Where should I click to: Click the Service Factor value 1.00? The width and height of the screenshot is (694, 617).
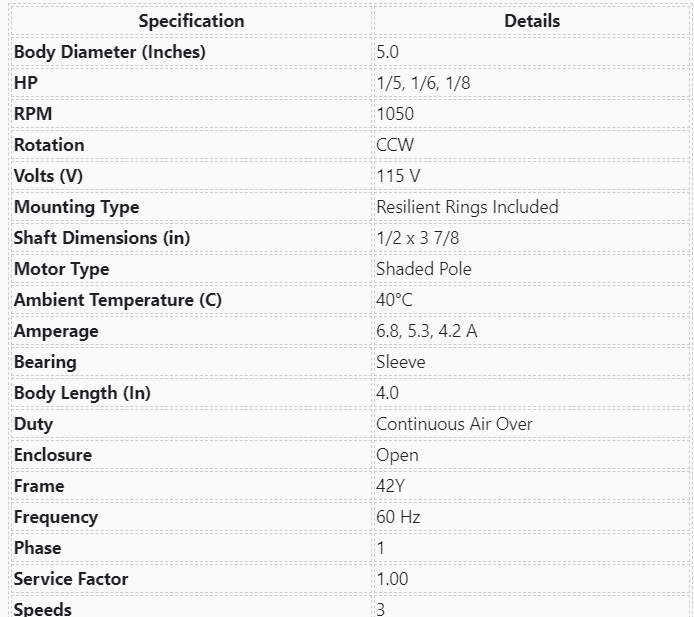point(392,579)
